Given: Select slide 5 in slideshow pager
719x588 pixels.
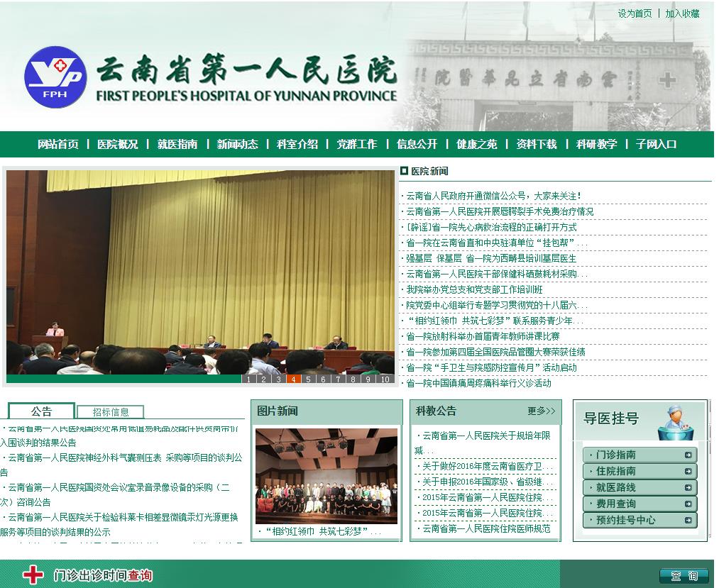Looking at the screenshot, I should (308, 379).
